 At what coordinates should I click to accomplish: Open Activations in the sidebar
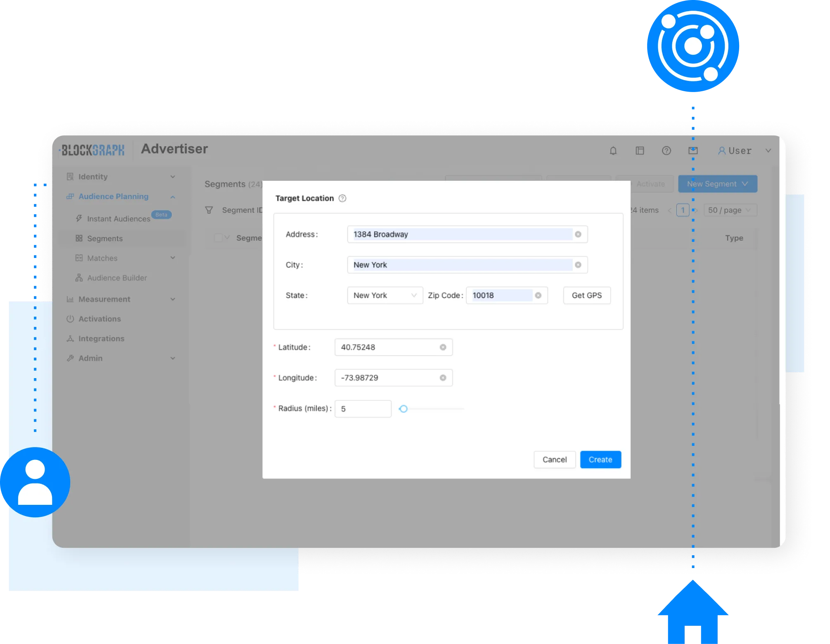tap(100, 319)
